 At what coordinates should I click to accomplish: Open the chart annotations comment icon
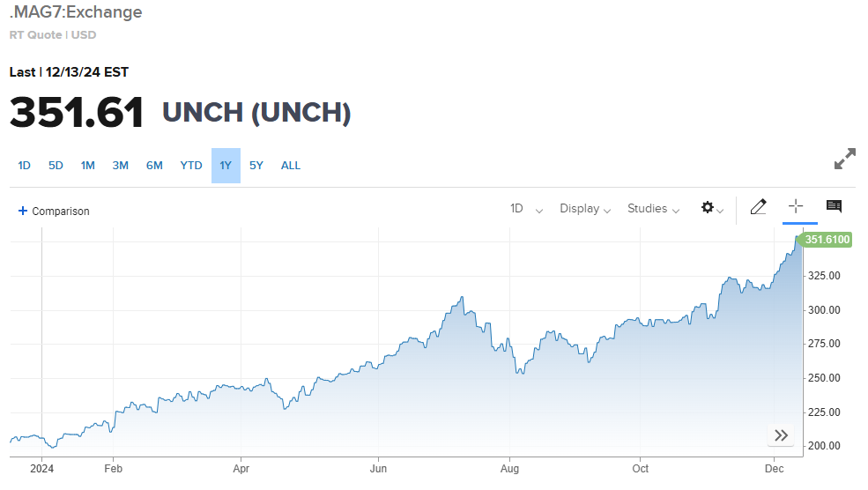coord(834,206)
